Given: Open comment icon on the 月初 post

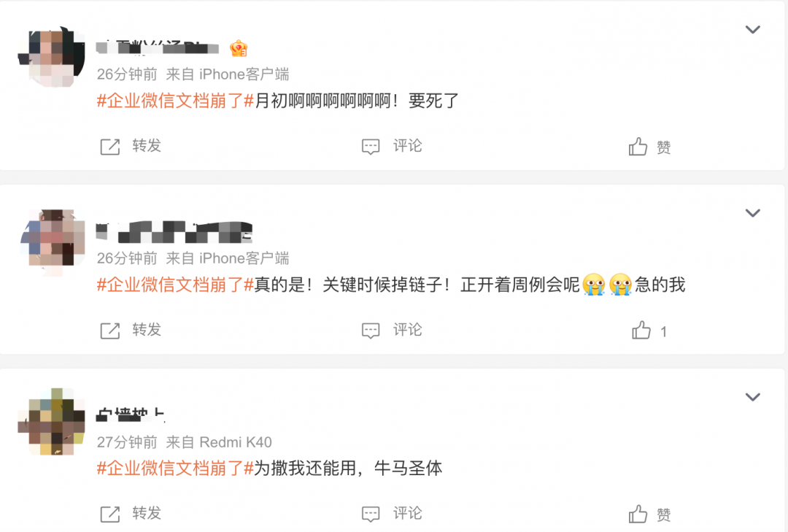Looking at the screenshot, I should point(371,147).
